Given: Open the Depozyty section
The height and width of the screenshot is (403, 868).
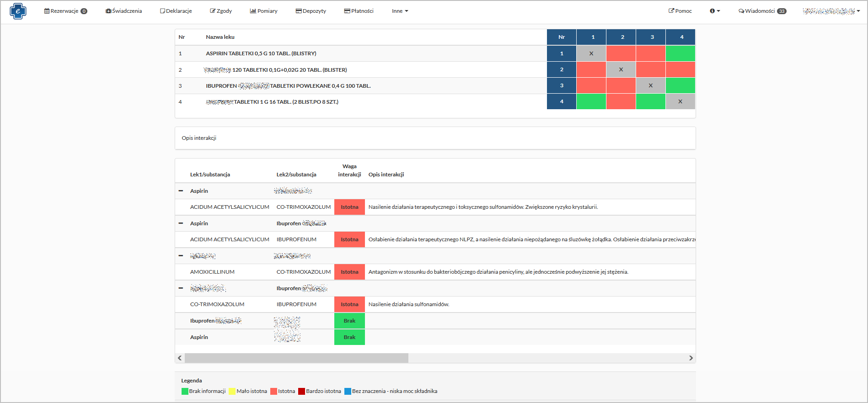Looking at the screenshot, I should coord(311,11).
